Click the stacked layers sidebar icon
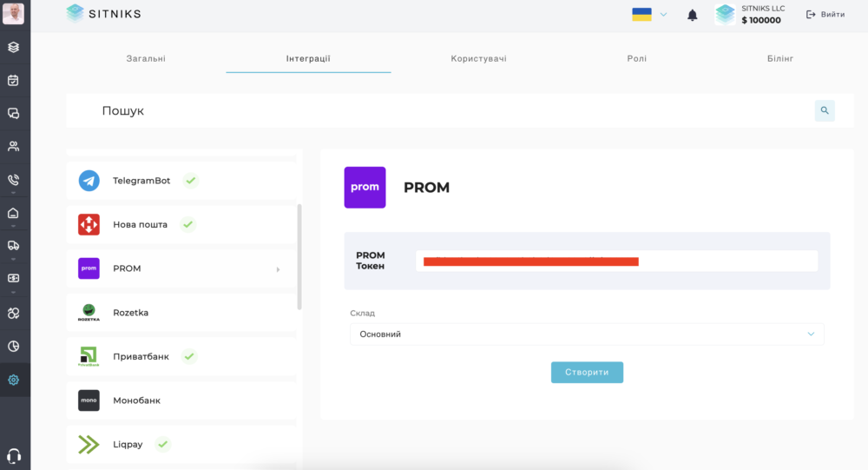 click(x=13, y=47)
